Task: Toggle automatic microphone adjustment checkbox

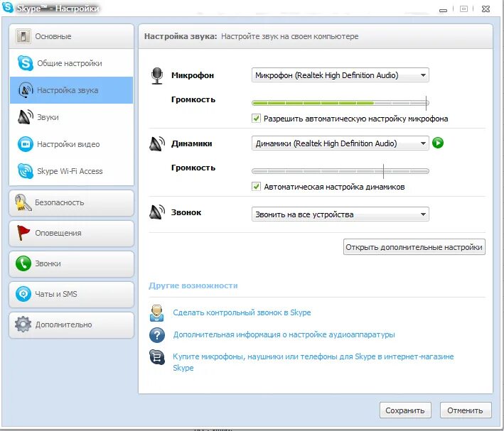Action: coord(256,118)
